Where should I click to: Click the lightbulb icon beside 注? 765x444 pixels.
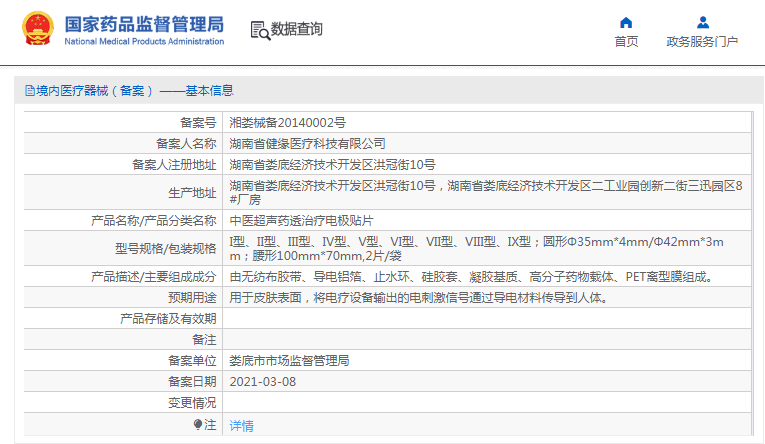tap(198, 425)
